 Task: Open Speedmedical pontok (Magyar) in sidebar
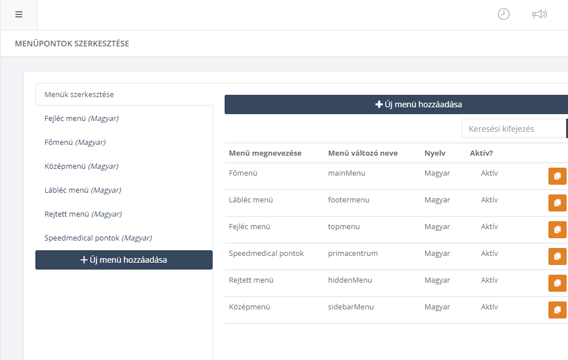click(x=98, y=238)
